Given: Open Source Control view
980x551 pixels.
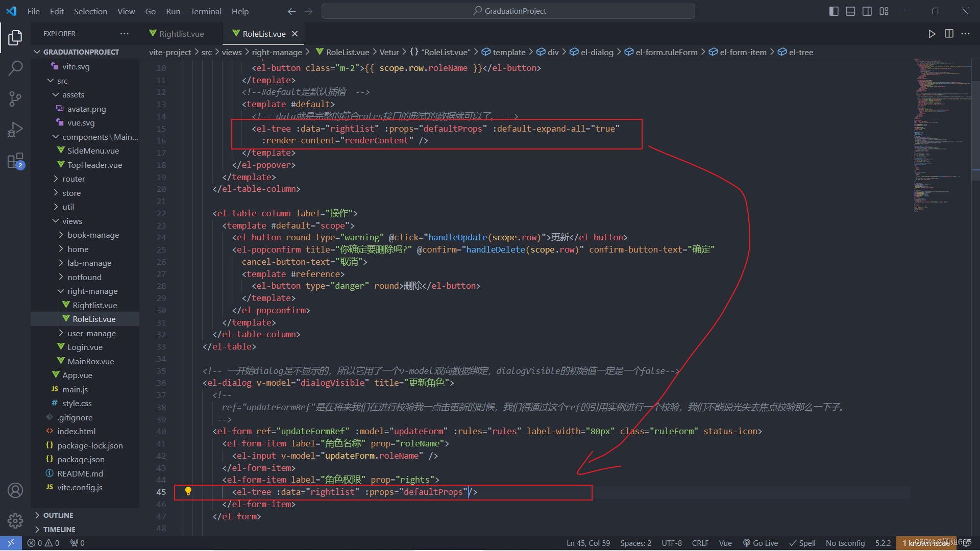Looking at the screenshot, I should tap(15, 98).
